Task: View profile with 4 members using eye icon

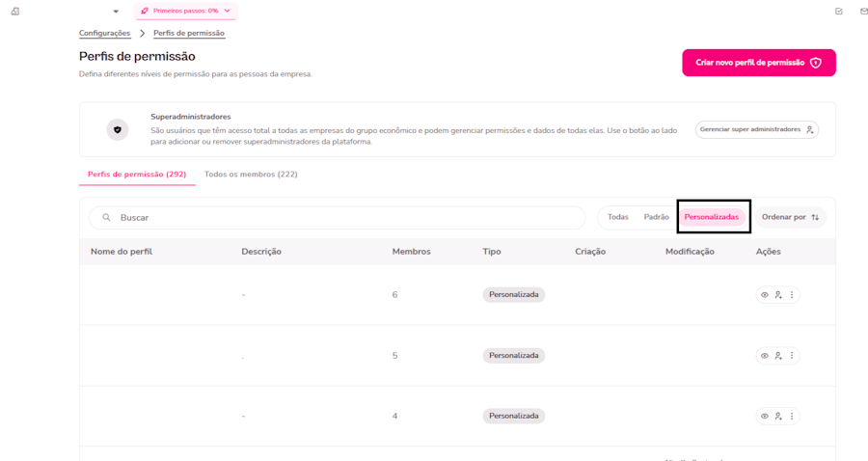Action: tap(765, 417)
